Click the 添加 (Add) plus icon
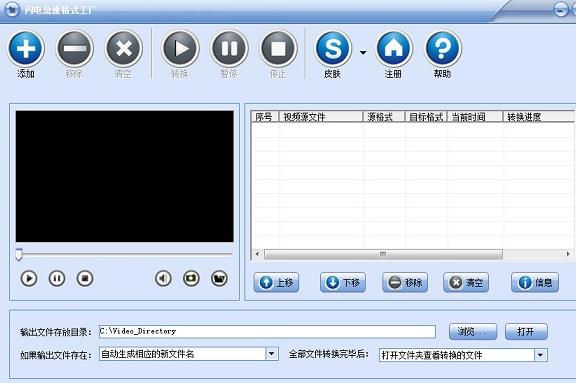 click(26, 48)
